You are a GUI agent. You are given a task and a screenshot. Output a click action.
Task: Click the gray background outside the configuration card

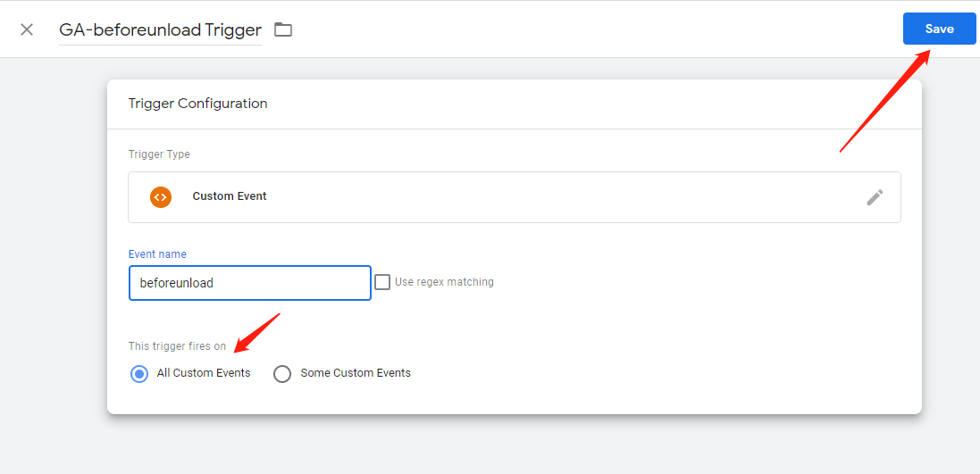click(53, 250)
